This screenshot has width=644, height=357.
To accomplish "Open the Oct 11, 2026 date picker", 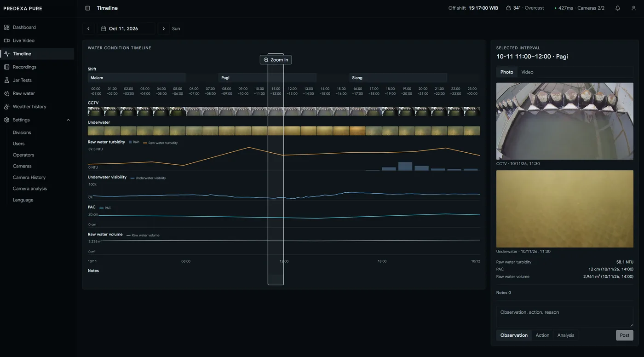I will 126,29.
